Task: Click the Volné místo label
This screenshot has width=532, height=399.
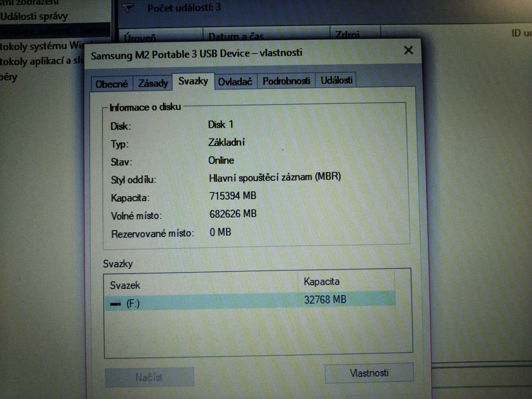Action: (136, 216)
